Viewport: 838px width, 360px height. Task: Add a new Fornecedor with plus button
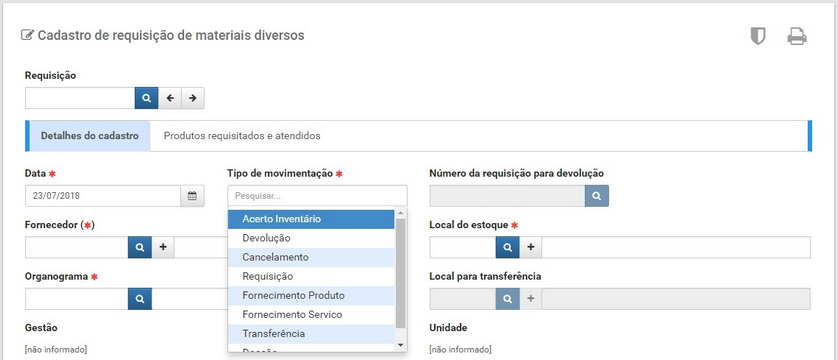[x=164, y=247]
